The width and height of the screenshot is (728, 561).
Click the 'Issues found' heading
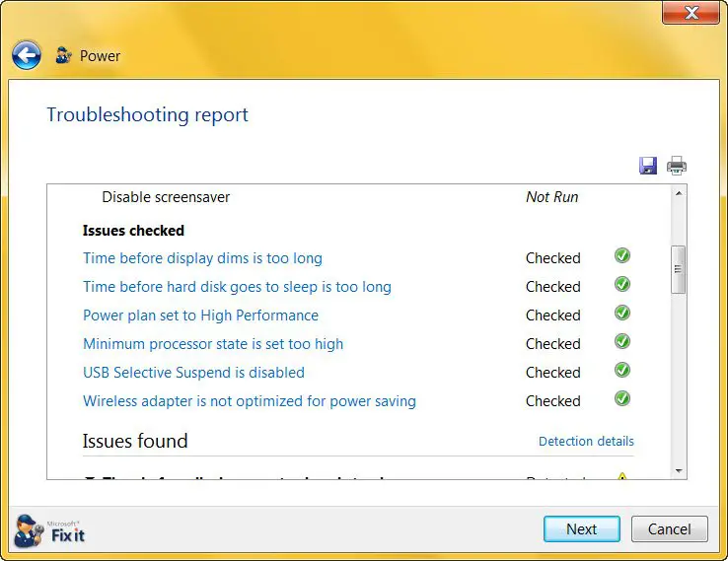tap(135, 441)
